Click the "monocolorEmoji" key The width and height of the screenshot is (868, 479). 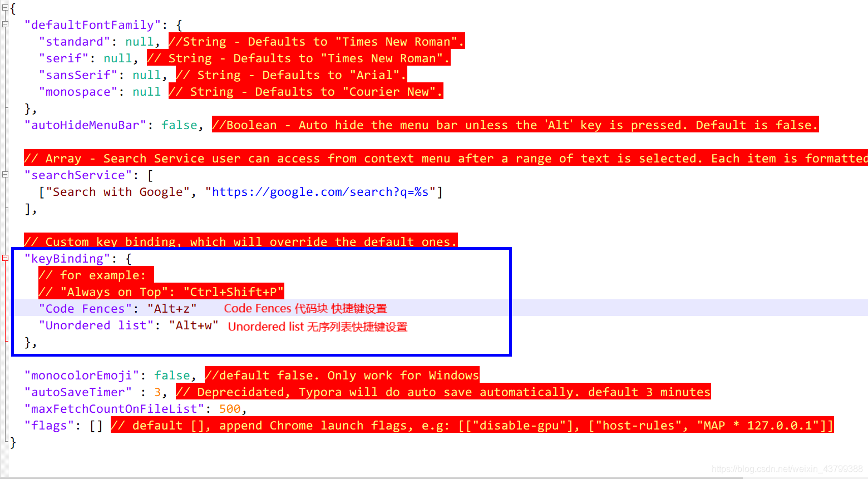(x=82, y=376)
